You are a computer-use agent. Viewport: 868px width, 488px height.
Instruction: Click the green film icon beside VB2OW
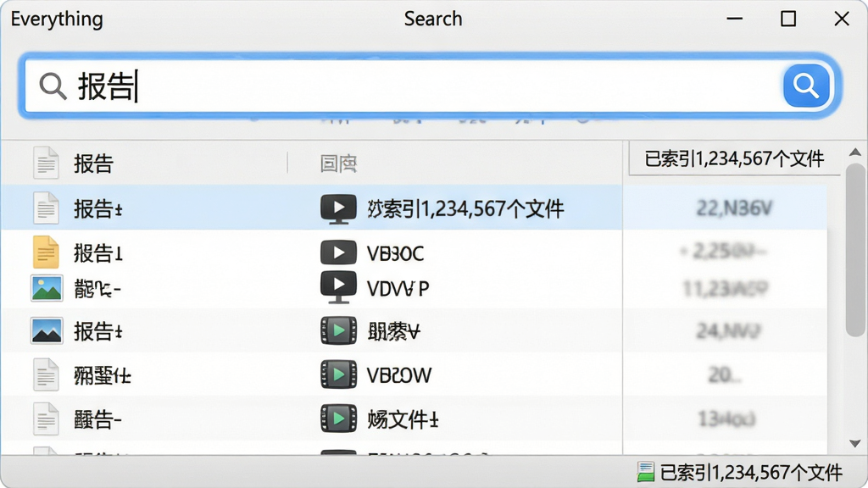click(x=338, y=374)
